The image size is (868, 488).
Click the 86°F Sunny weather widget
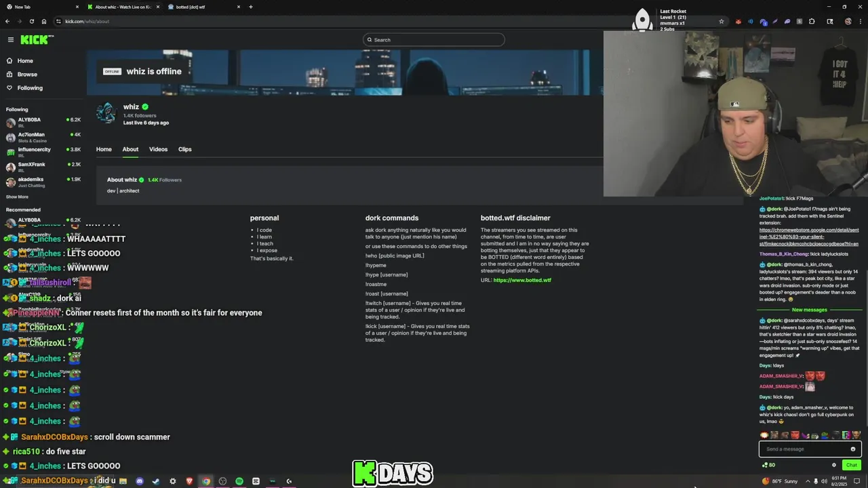(780, 481)
